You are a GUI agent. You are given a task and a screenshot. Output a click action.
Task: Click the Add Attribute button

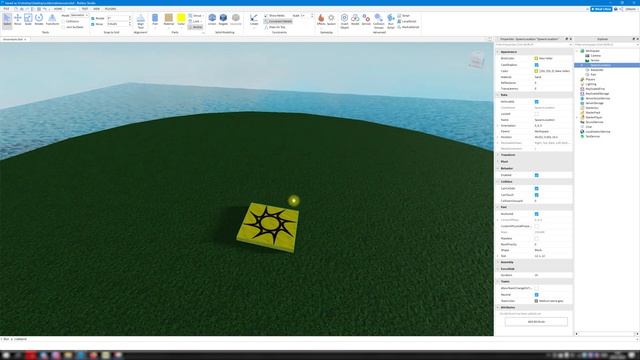[x=536, y=322]
